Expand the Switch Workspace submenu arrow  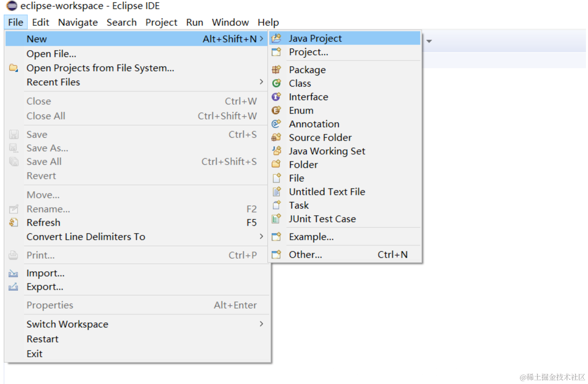[261, 324]
